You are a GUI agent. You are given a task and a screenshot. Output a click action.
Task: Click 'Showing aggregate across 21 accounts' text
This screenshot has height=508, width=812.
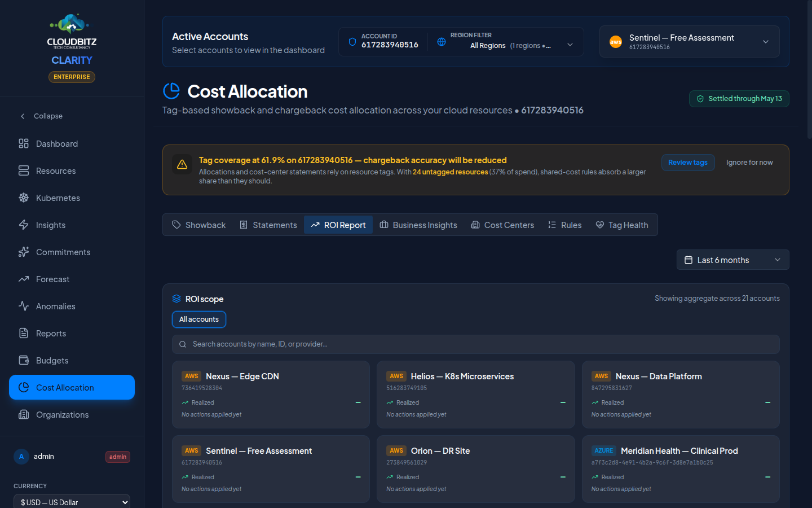717,299
